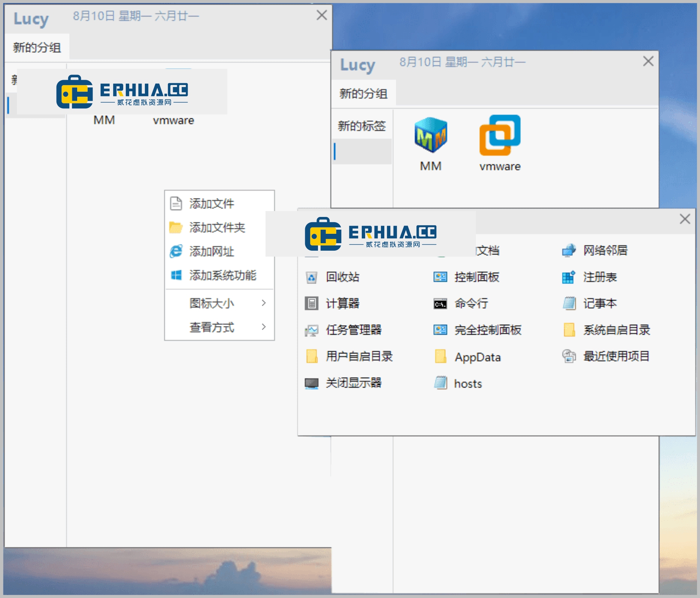
Task: Click the 注册表 text label
Action: pyautogui.click(x=600, y=277)
